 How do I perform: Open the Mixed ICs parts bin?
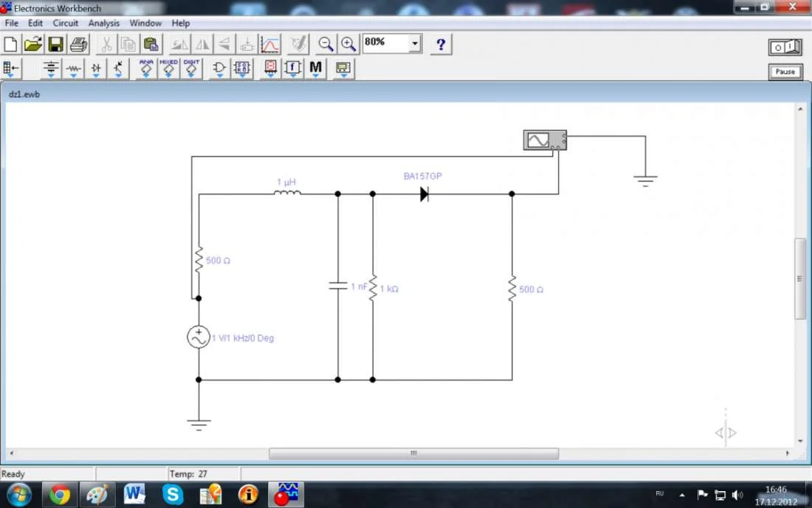[x=168, y=69]
